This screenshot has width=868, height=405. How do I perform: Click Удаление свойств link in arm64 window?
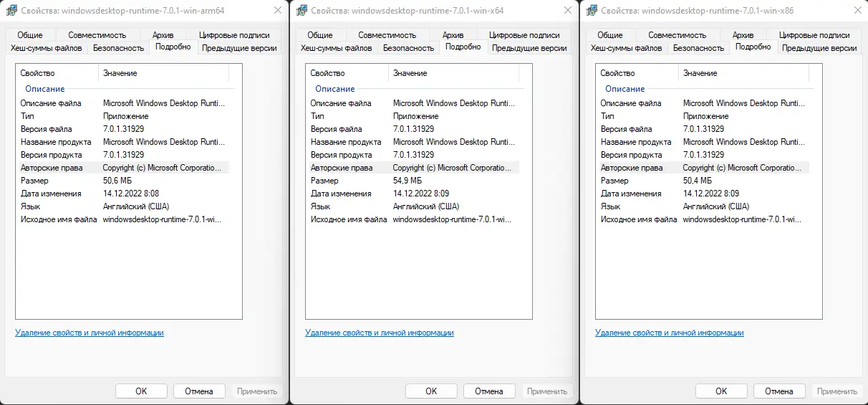(x=90, y=333)
